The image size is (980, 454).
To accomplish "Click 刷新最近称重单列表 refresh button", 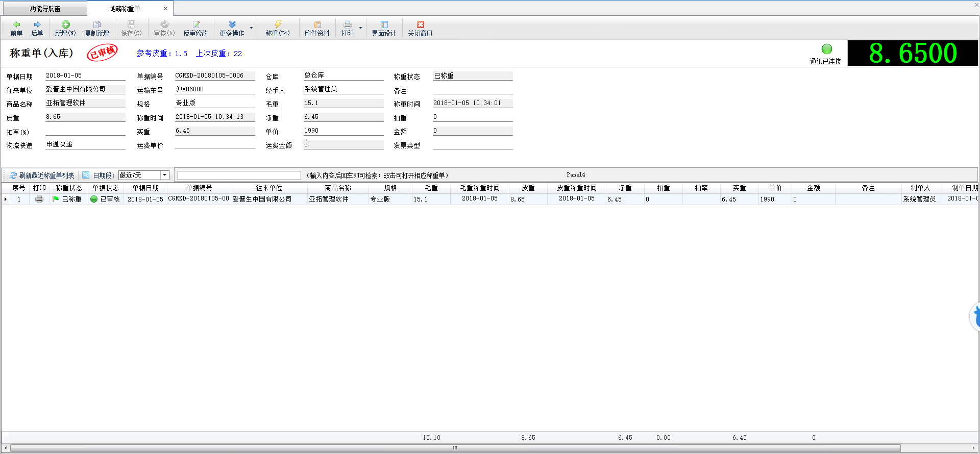I will pyautogui.click(x=42, y=175).
